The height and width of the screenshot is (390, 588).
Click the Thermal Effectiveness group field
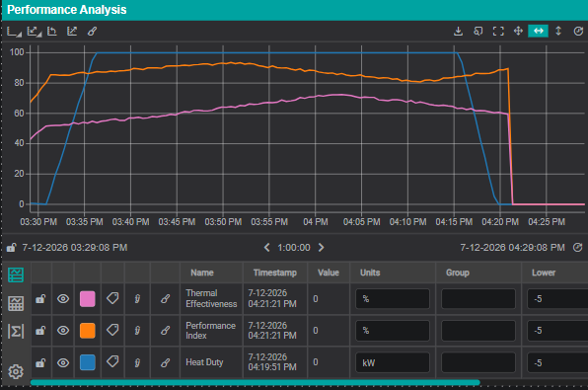click(478, 299)
